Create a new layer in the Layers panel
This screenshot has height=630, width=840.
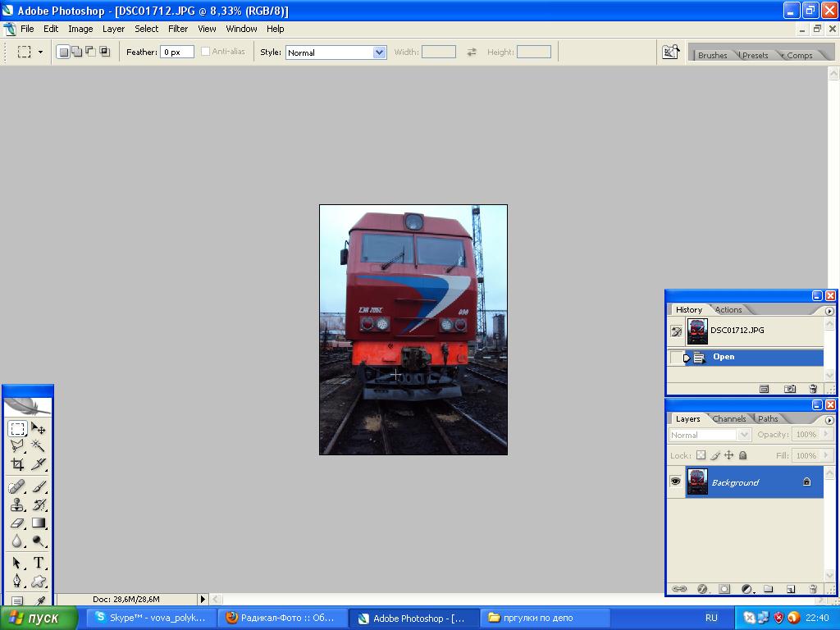pyautogui.click(x=790, y=589)
